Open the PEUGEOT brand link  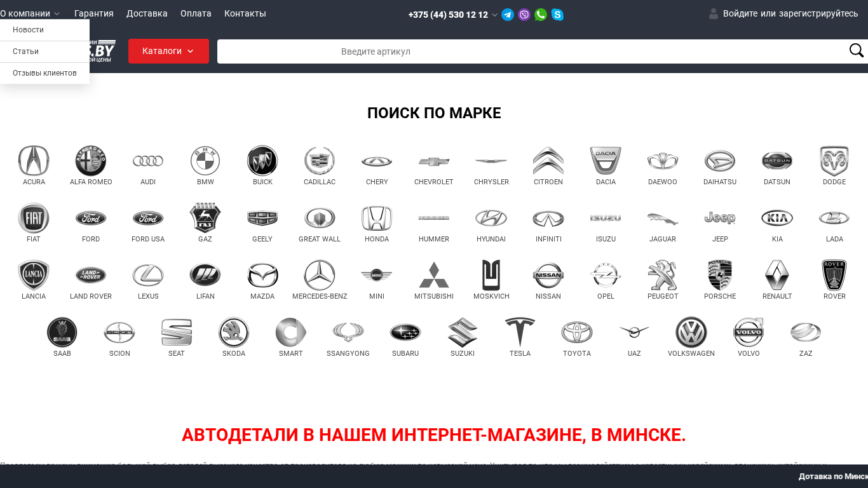(663, 296)
